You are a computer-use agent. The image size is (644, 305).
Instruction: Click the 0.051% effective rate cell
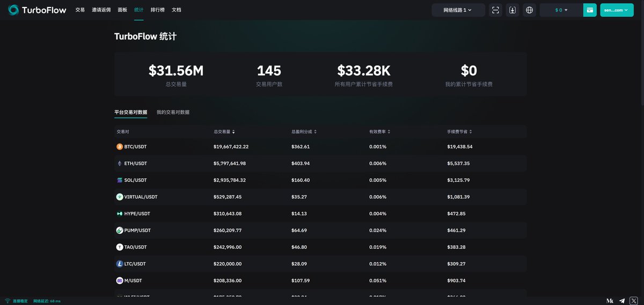point(378,280)
